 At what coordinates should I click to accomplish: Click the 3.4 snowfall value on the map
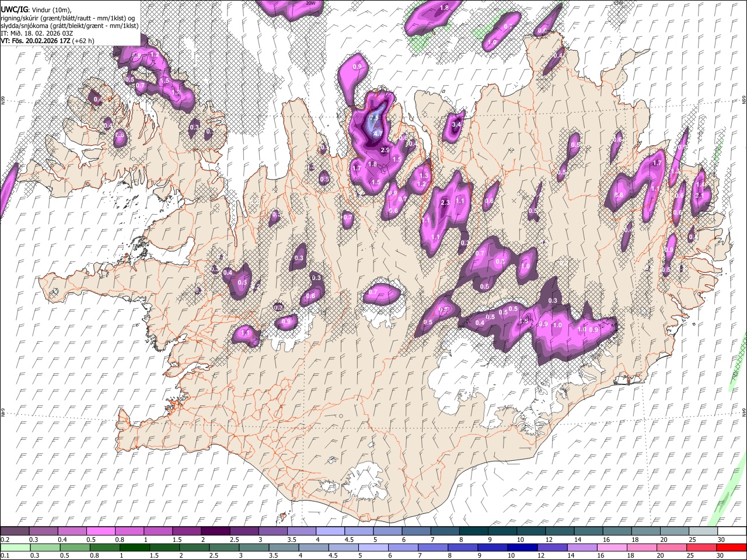coord(457,124)
